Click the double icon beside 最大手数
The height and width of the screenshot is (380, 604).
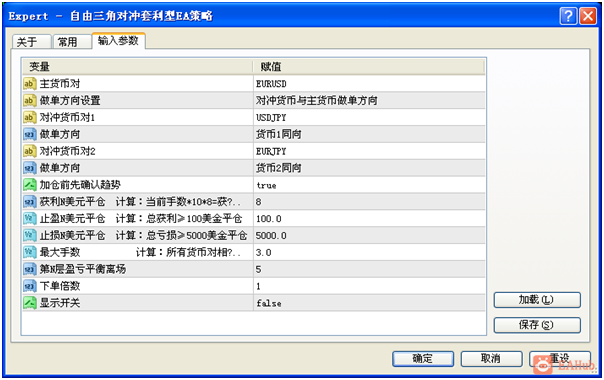pos(30,252)
